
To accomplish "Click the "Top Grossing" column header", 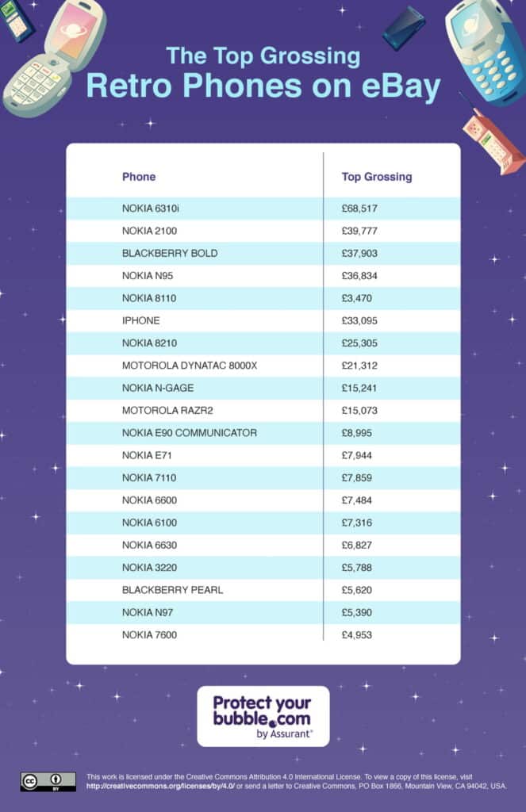I will tap(377, 177).
